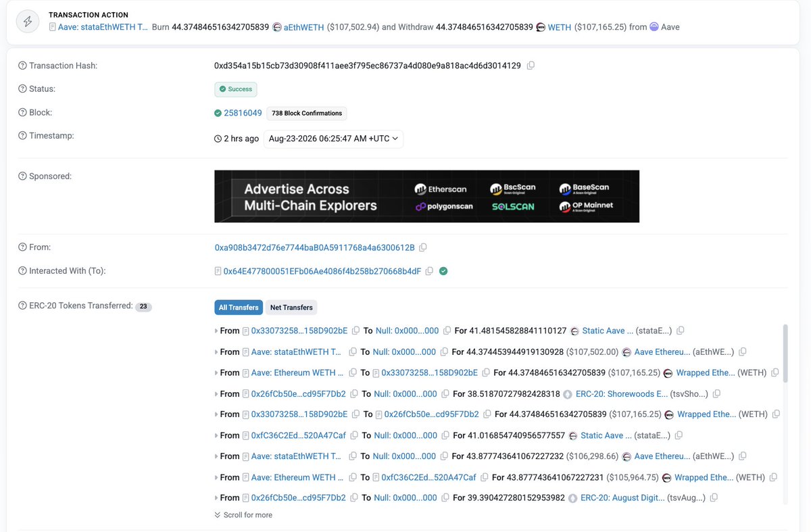
Task: Click the Scroll for more indicator
Action: 243,514
